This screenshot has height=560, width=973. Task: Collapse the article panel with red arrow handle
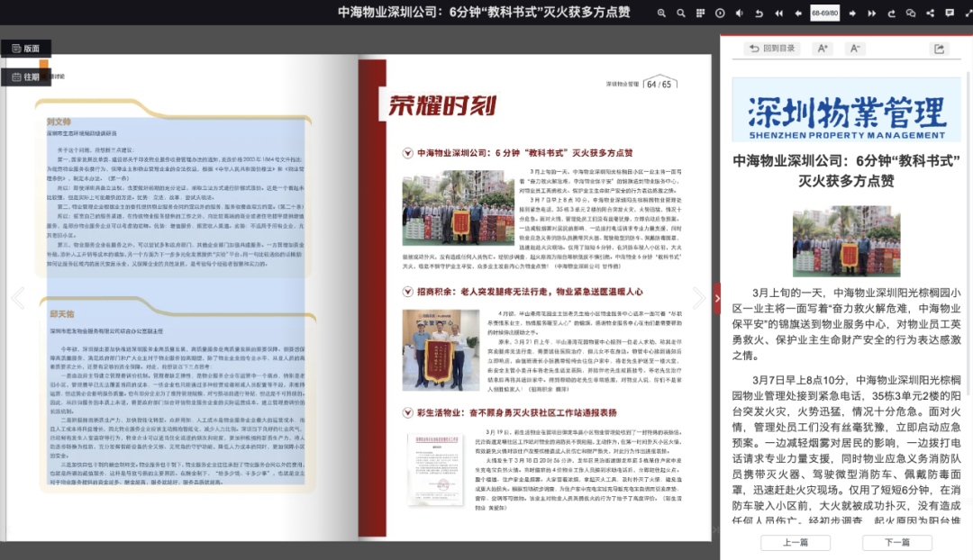pyautogui.click(x=717, y=298)
